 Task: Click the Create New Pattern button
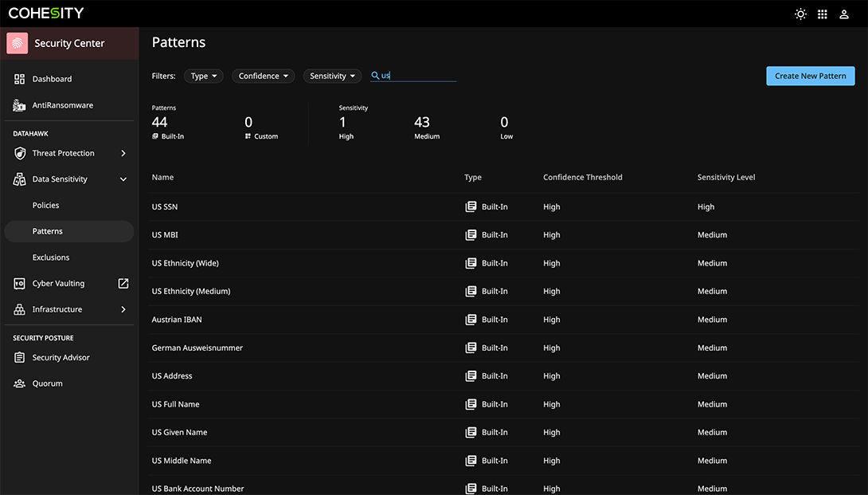pos(810,76)
